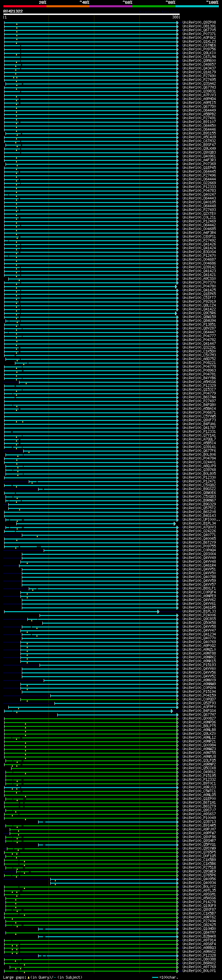Image resolution: width=222 pixels, height=980 pixels.
Task: Select the UniRef100_Q1A179 label
Action: point(199,72)
